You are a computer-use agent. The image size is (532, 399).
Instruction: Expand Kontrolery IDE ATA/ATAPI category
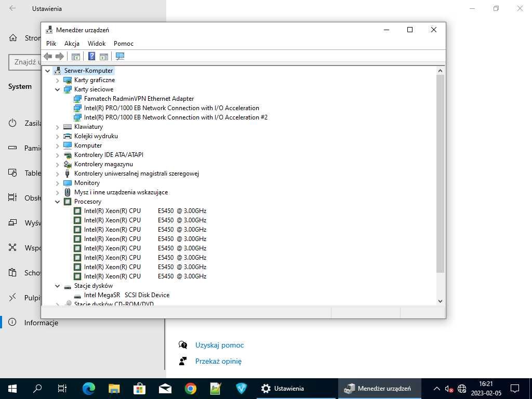click(57, 155)
